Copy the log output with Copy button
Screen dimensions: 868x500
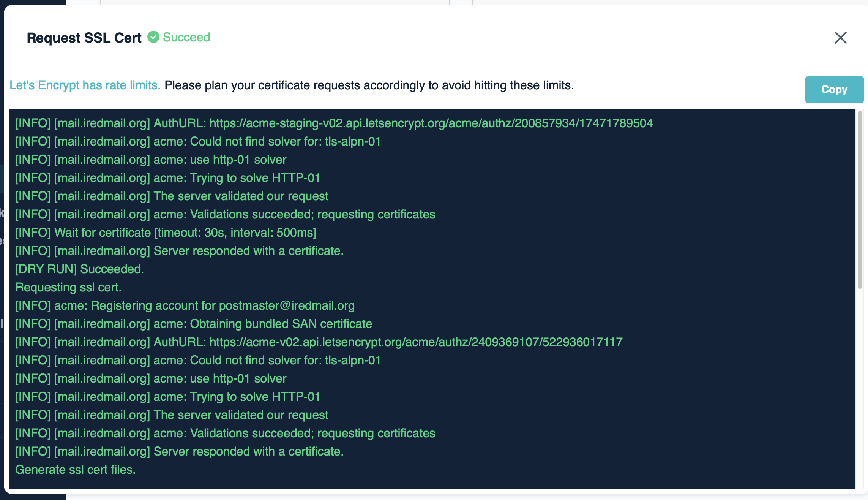click(834, 90)
